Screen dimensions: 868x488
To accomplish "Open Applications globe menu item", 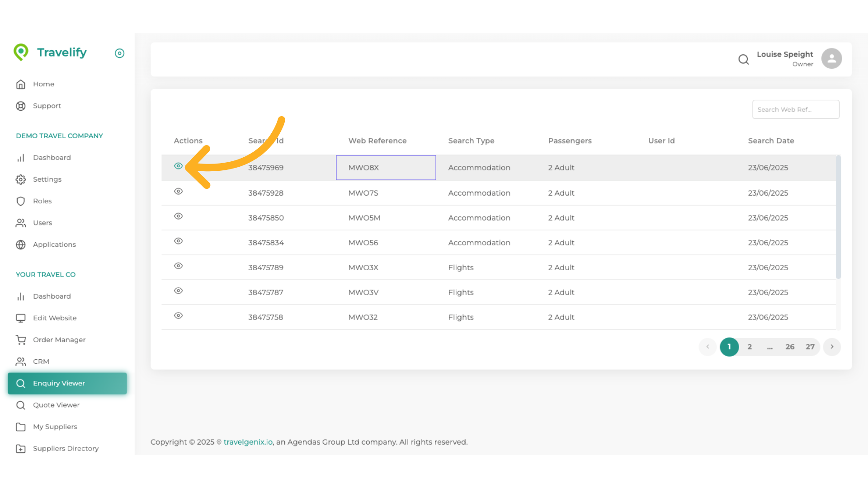I will point(54,244).
